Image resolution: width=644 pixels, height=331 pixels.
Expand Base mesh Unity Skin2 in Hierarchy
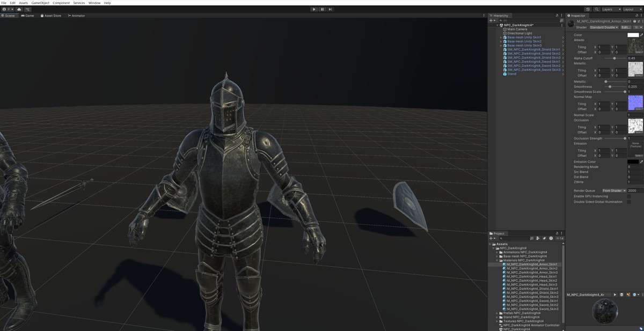[501, 41]
